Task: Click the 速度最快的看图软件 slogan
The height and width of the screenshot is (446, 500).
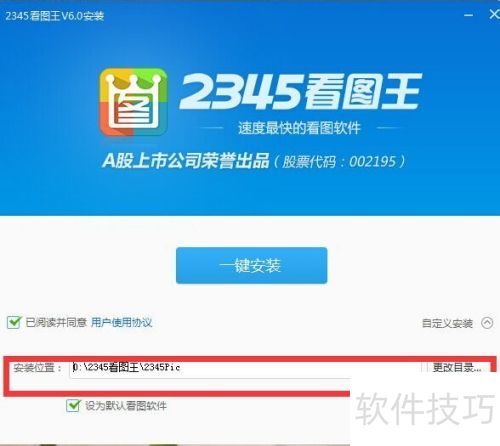Action: (x=299, y=128)
